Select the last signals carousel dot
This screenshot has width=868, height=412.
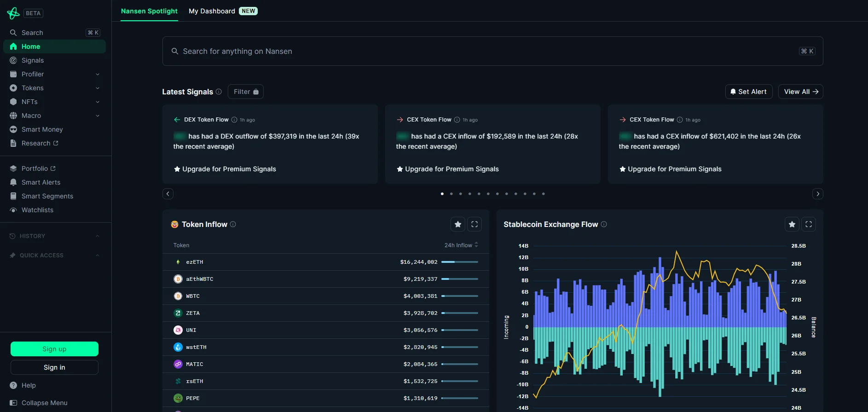(544, 194)
